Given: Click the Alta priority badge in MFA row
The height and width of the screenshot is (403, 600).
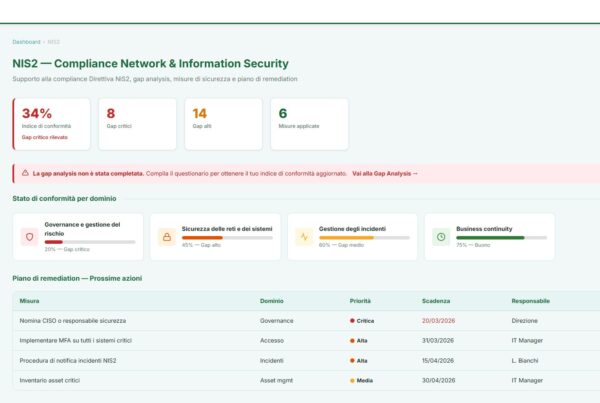Looking at the screenshot, I should click(x=359, y=341).
